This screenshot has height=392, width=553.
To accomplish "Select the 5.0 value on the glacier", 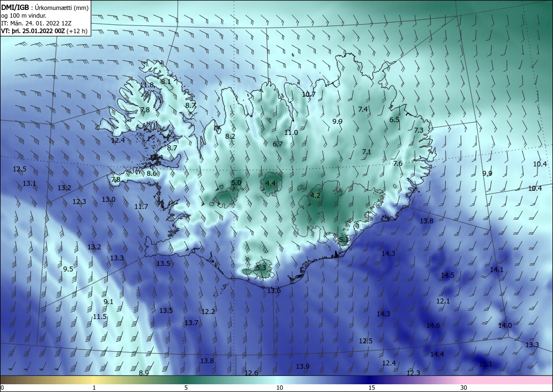I will [236, 183].
